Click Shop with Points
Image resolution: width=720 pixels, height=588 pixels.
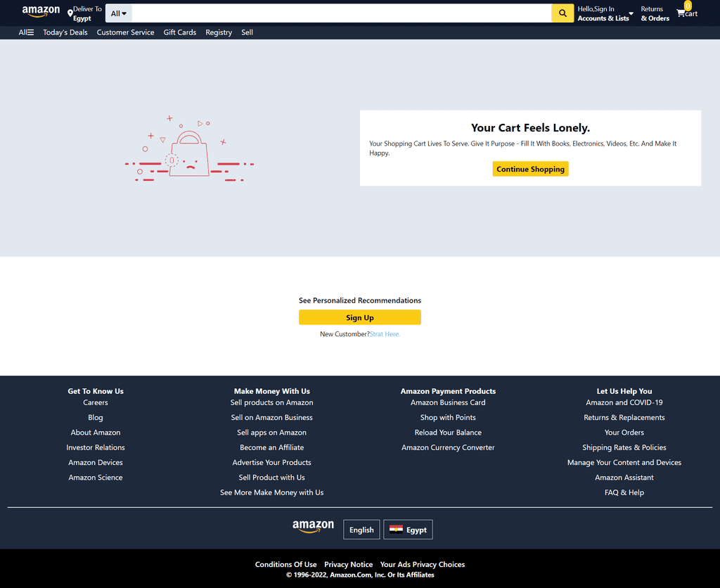(x=448, y=418)
